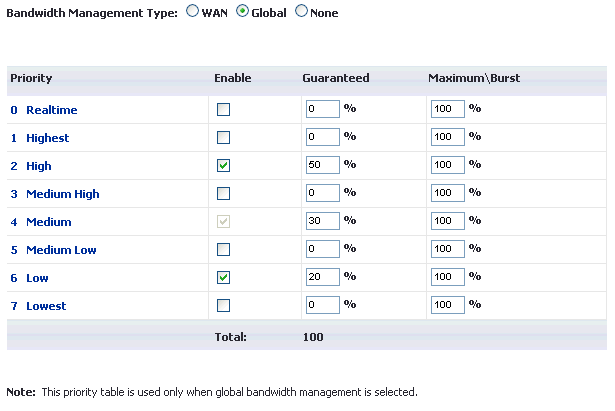Viewport: 615px width, 411px height.
Task: Click the Medium Guaranteed percentage input
Action: 322,221
